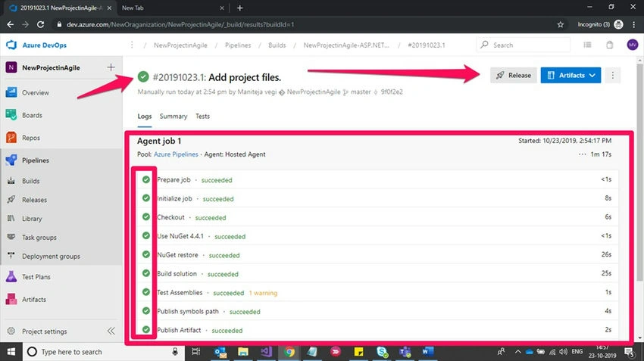Open the Publish symbols path step

(377, 311)
